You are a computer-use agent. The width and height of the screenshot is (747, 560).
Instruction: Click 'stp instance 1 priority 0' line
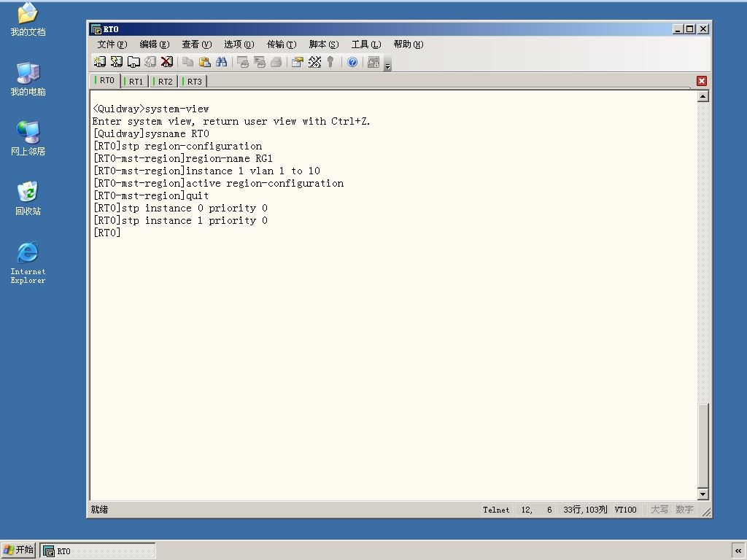(x=180, y=220)
